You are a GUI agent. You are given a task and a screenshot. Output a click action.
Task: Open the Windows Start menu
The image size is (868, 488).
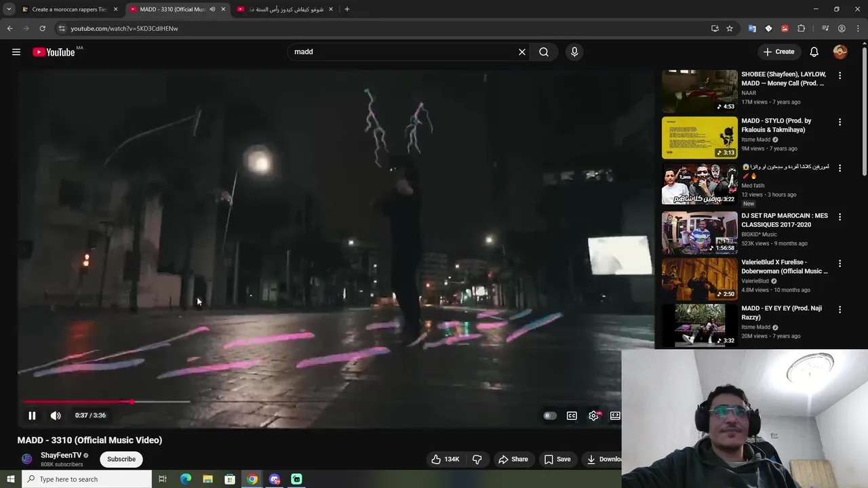tap(10, 479)
